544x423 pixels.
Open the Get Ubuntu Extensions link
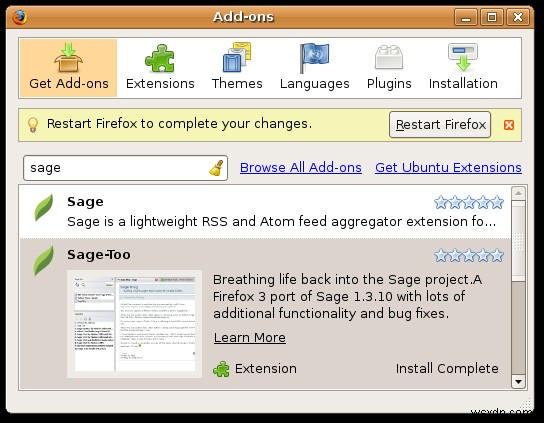coord(448,168)
